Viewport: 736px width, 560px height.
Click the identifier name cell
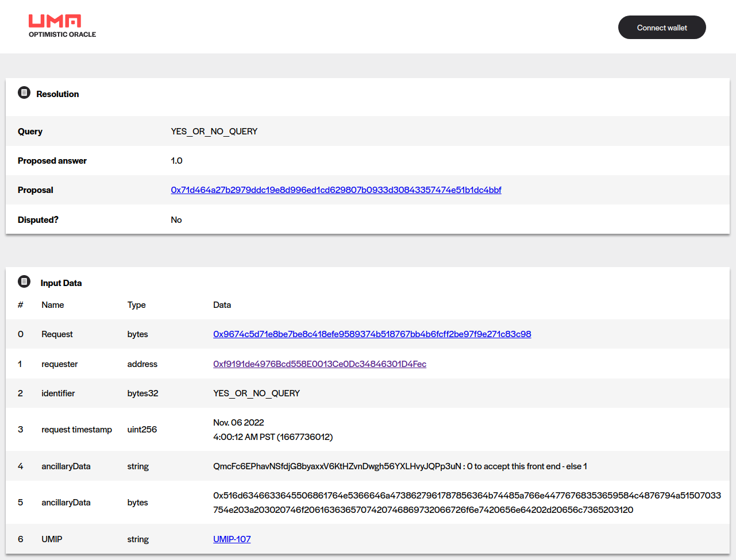[x=58, y=393]
